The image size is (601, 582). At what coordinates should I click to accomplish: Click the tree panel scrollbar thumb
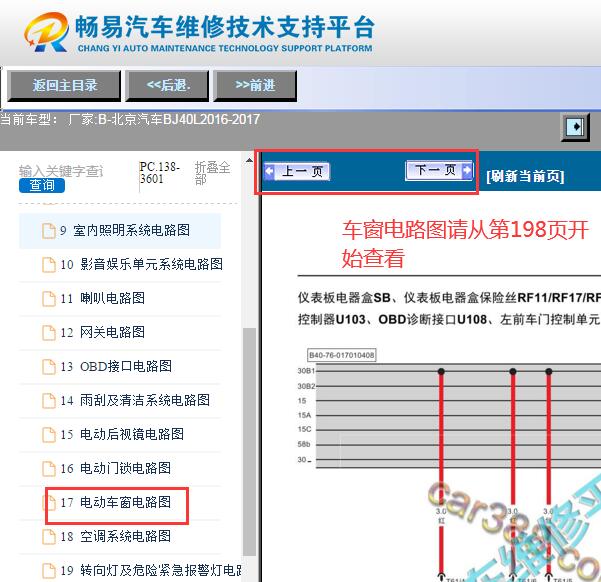point(249,441)
